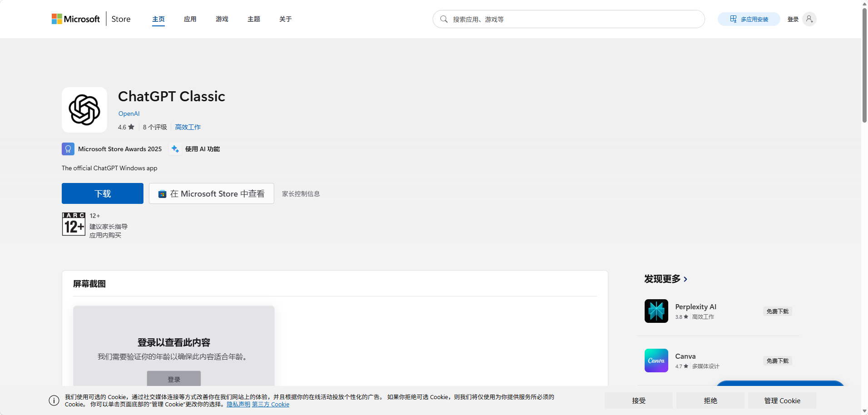Screen dimensions: 868x415
Task: Click the cookie info circle icon
Action: tap(54, 400)
